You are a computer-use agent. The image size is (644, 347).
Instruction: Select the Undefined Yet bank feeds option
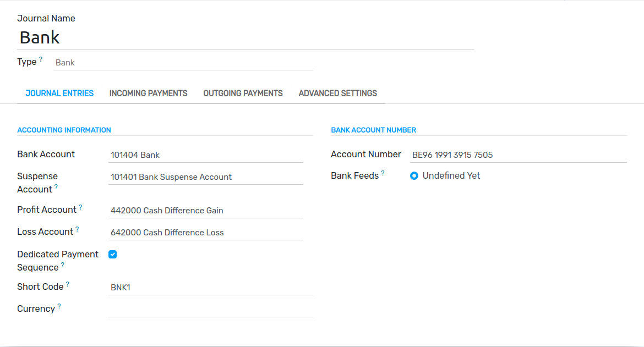pyautogui.click(x=414, y=175)
